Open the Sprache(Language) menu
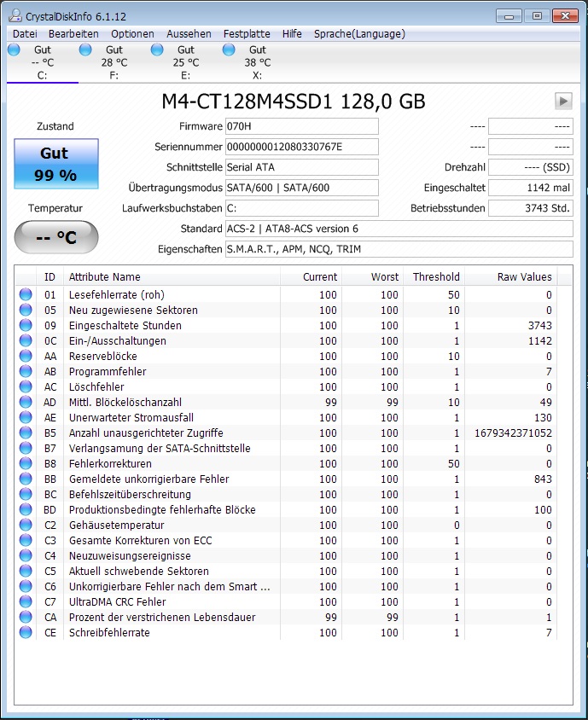 click(359, 34)
